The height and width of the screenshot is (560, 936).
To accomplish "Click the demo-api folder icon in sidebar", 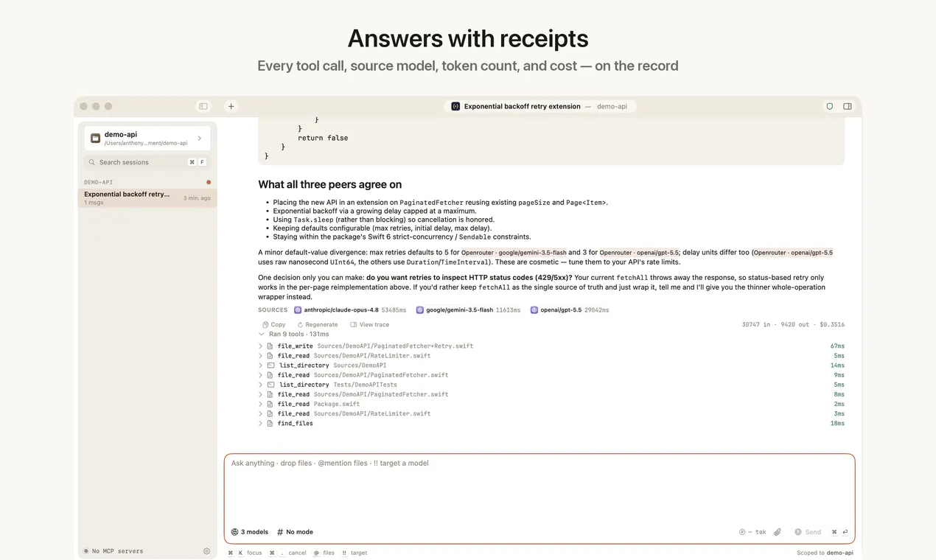I will pyautogui.click(x=95, y=138).
